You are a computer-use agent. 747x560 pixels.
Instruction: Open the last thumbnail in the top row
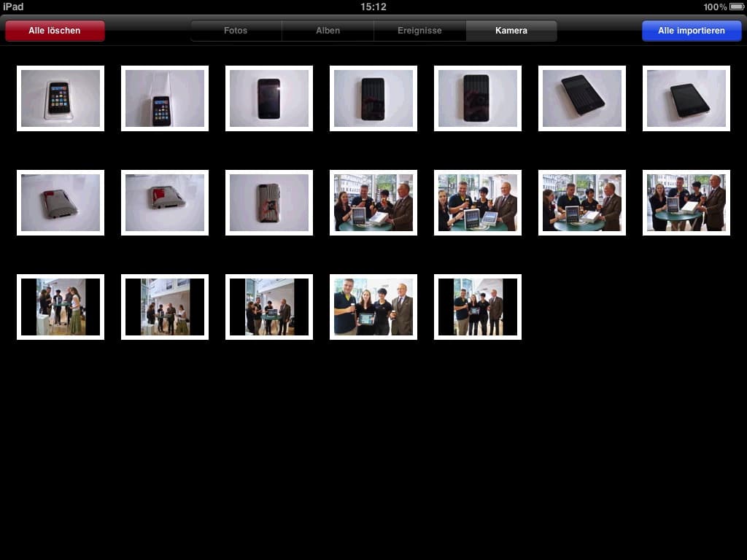(686, 98)
